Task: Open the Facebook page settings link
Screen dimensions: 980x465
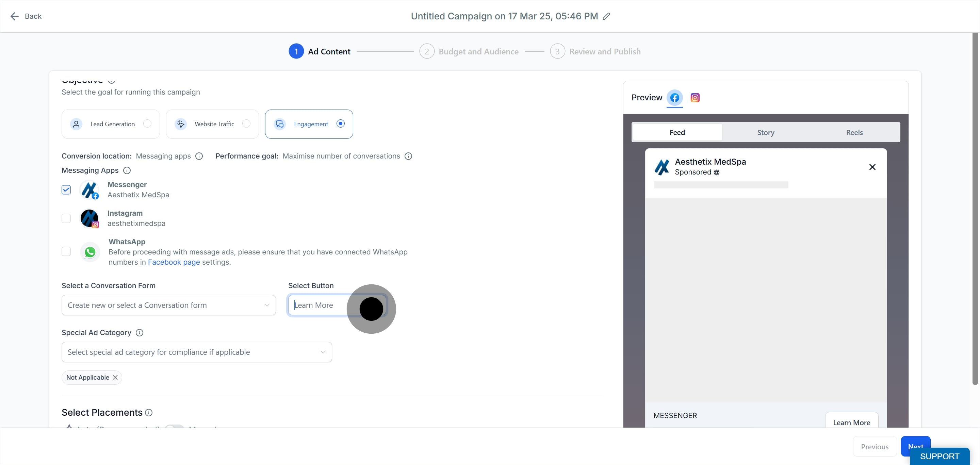Action: (174, 262)
